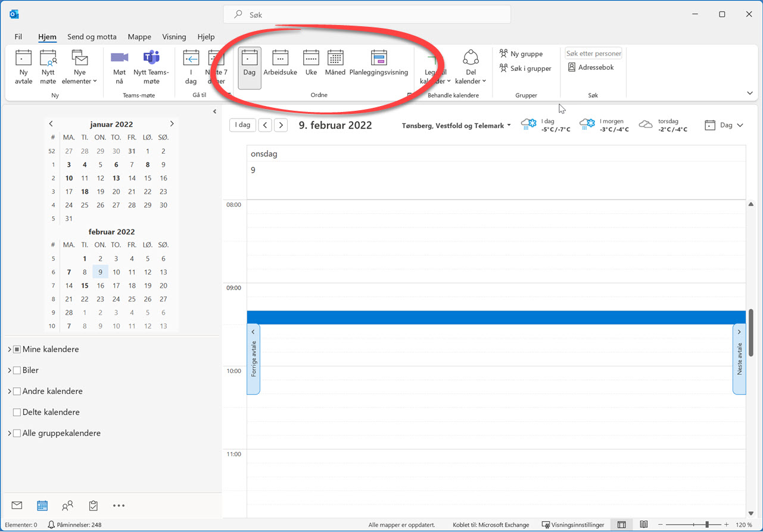Switch to Arbeidsuke view
The width and height of the screenshot is (763, 532).
(280, 63)
